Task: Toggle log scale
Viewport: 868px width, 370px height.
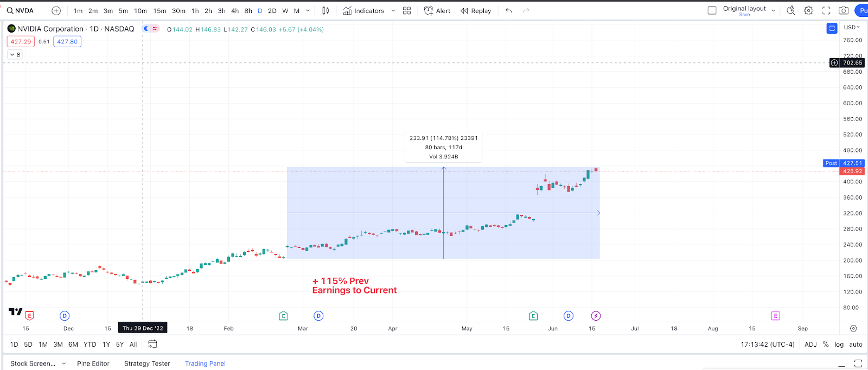Action: coord(839,345)
